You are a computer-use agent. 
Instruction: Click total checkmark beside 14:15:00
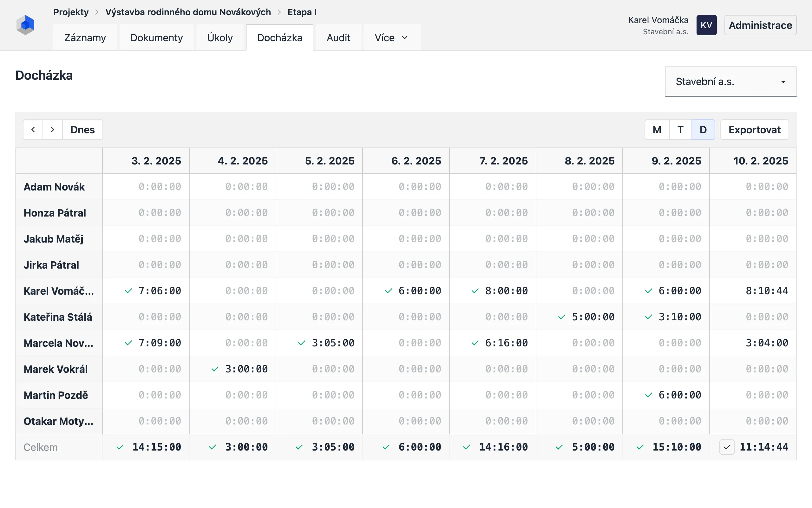click(x=120, y=447)
